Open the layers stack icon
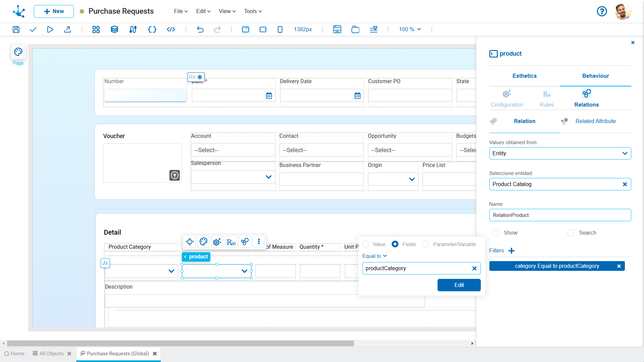 (114, 29)
